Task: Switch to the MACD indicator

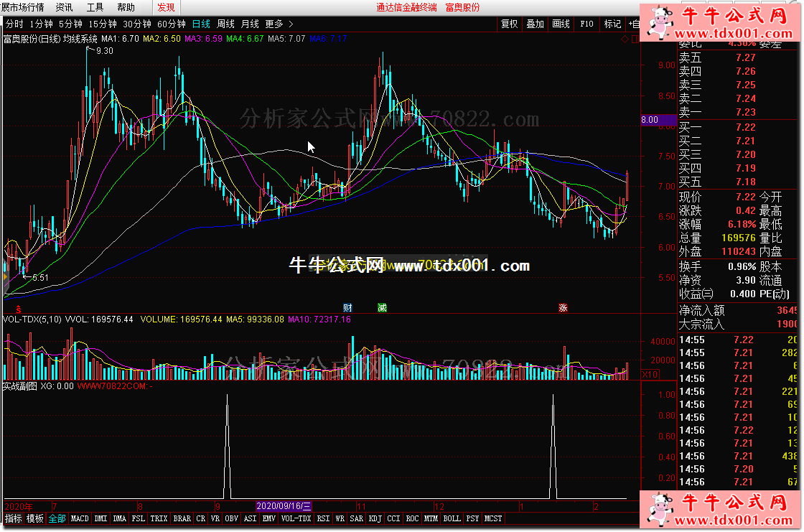Action: point(80,518)
